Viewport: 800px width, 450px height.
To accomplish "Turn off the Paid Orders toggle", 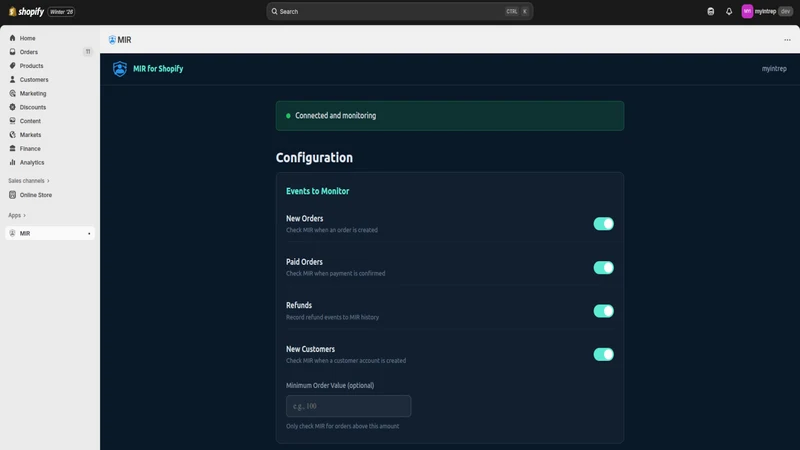I will [x=604, y=267].
